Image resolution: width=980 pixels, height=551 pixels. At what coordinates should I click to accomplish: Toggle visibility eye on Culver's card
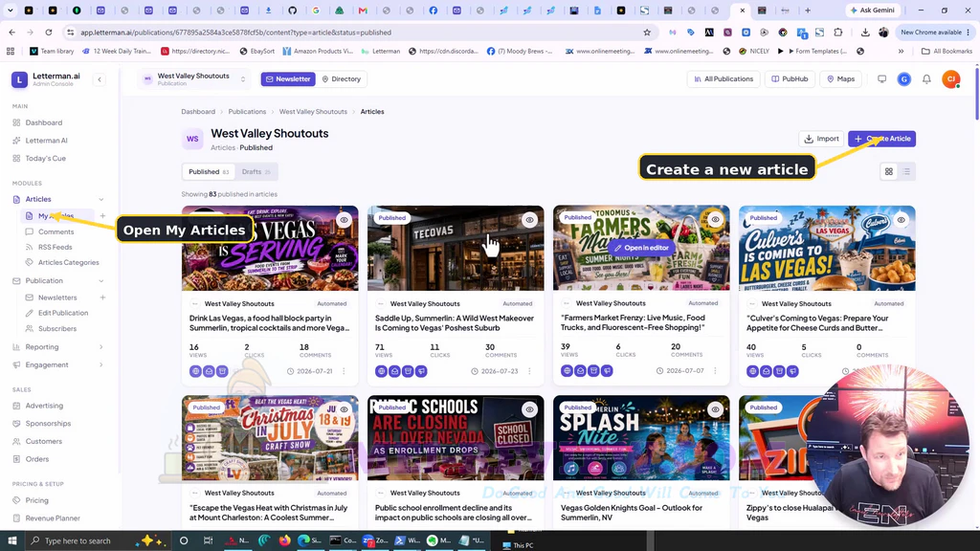[x=901, y=220]
